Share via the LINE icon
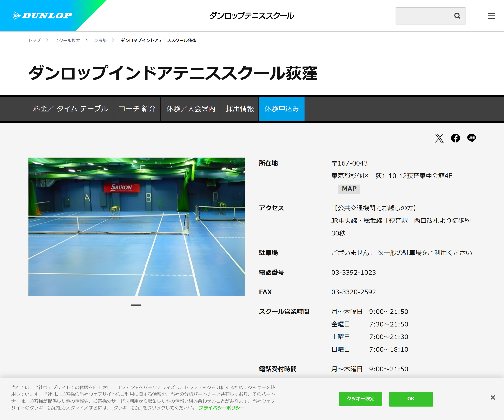 [x=471, y=138]
